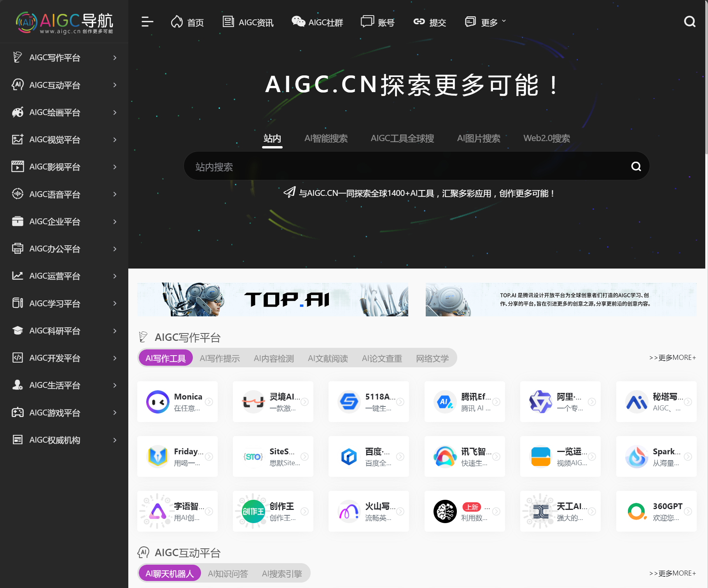708x588 pixels.
Task: Expand the AIGC影视平台 sidebar chevron
Action: (x=115, y=167)
